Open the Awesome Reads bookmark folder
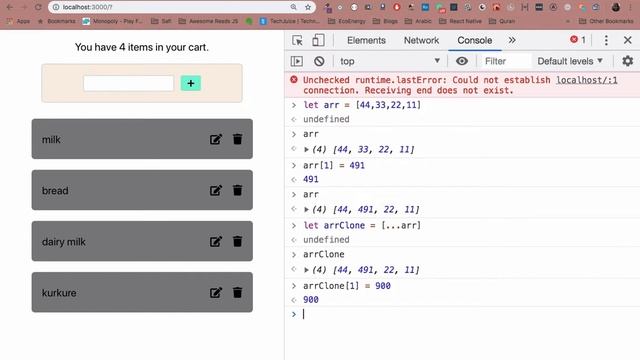The image size is (640, 360). [x=208, y=21]
